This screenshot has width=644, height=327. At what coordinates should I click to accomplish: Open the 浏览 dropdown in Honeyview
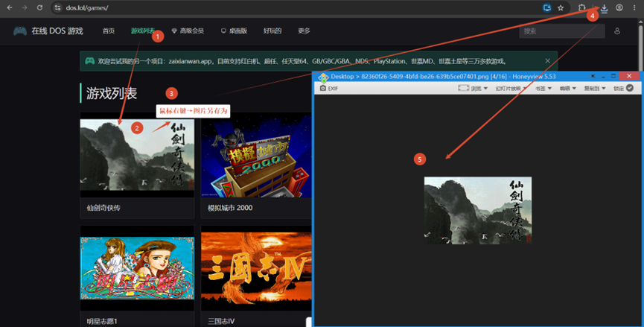479,88
